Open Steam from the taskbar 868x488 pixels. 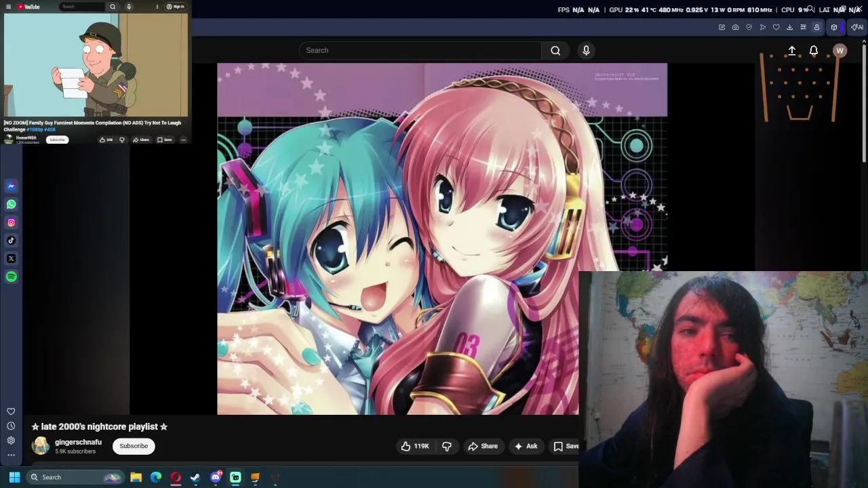point(195,477)
